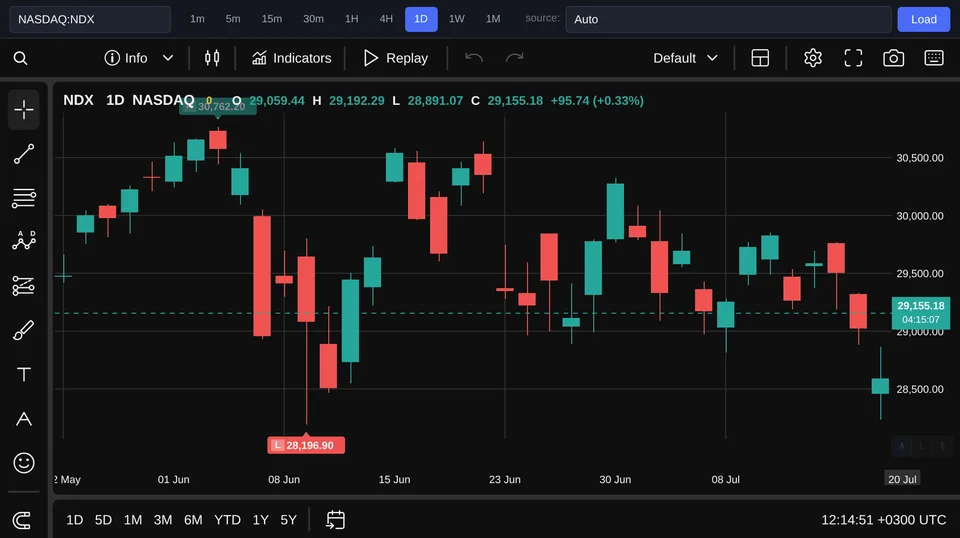This screenshot has height=538, width=960.
Task: Select the crosshair cursor tool
Action: pos(24,110)
